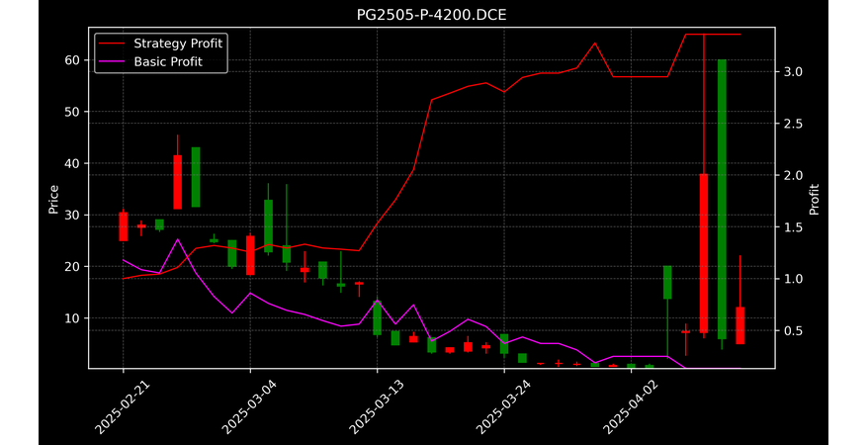The height and width of the screenshot is (445, 868).
Task: Click the 60 tick on the Price axis
Action: [x=72, y=59]
